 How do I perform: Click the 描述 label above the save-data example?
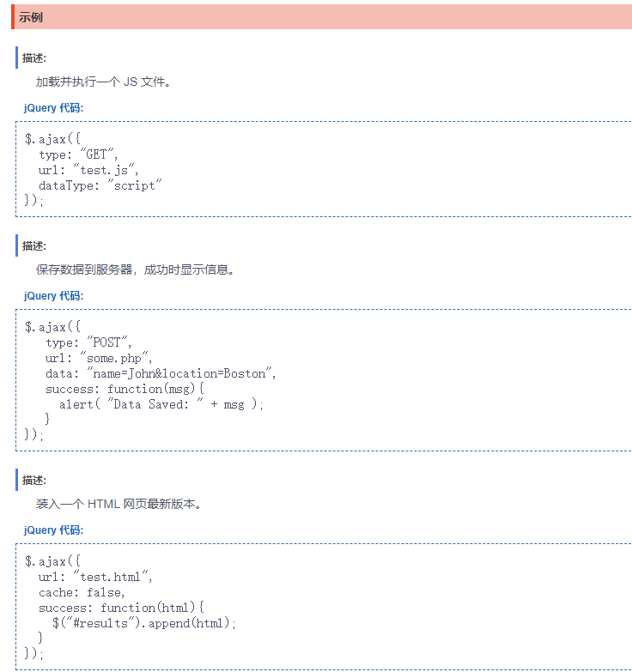pyautogui.click(x=34, y=246)
